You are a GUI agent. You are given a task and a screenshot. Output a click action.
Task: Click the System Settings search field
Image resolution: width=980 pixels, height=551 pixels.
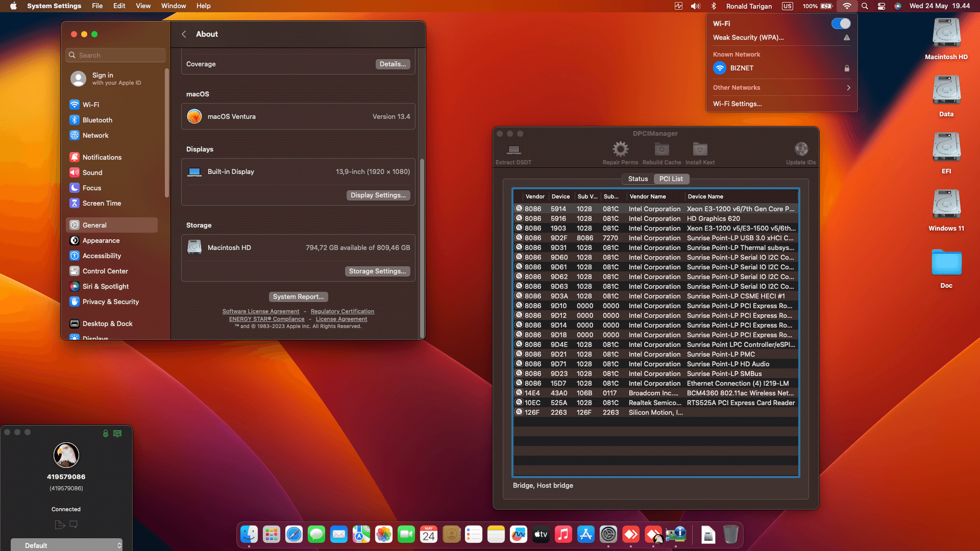tap(116, 55)
